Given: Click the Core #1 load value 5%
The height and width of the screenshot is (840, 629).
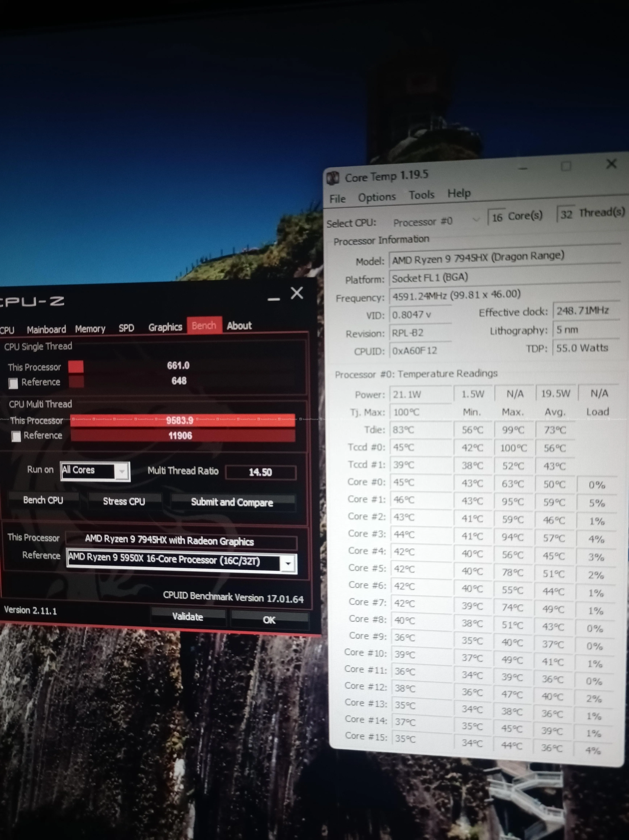Looking at the screenshot, I should coord(597,503).
